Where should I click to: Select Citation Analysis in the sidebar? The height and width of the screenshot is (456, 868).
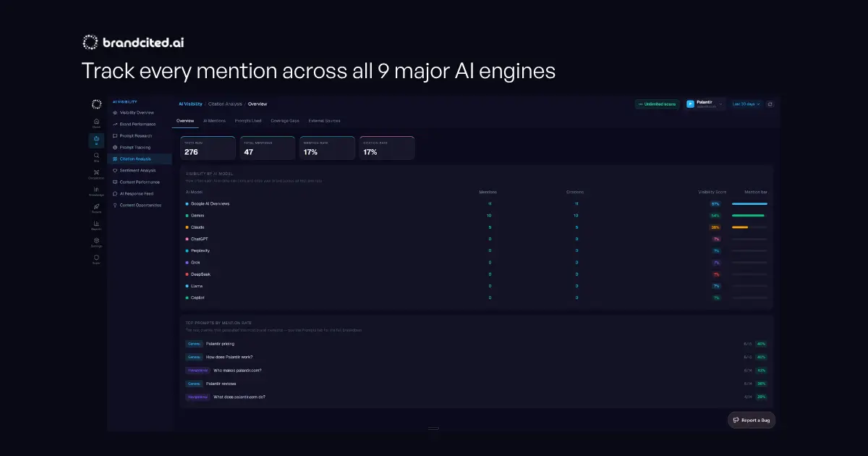pos(140,159)
